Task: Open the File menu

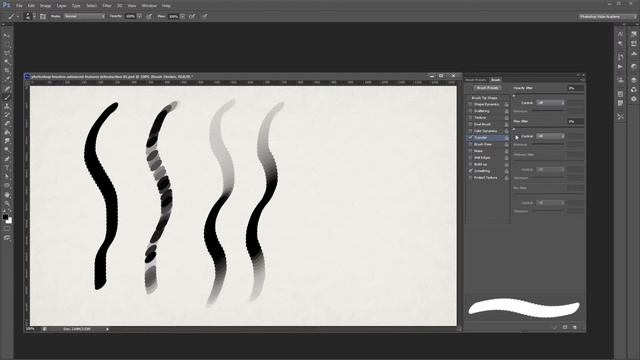Action: (x=19, y=6)
